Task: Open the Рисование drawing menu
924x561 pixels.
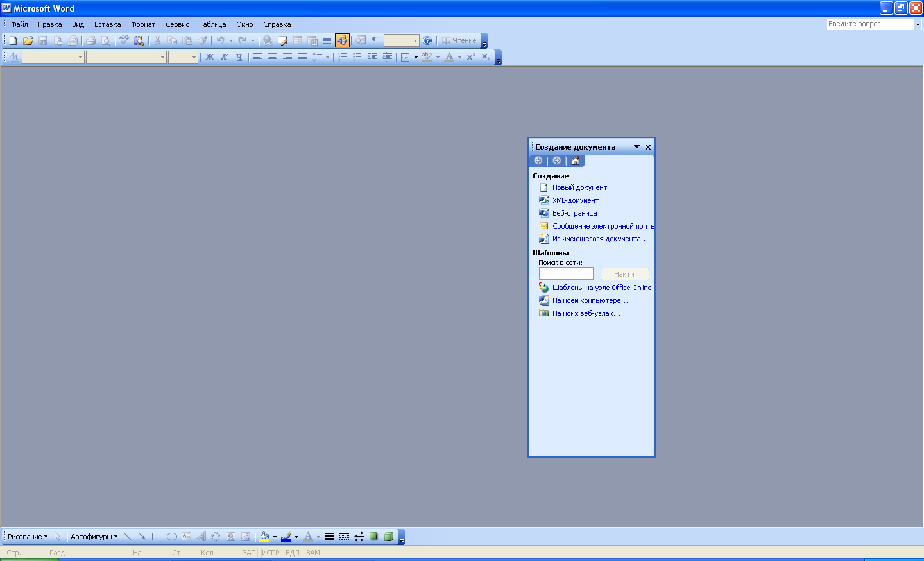Action: [27, 537]
